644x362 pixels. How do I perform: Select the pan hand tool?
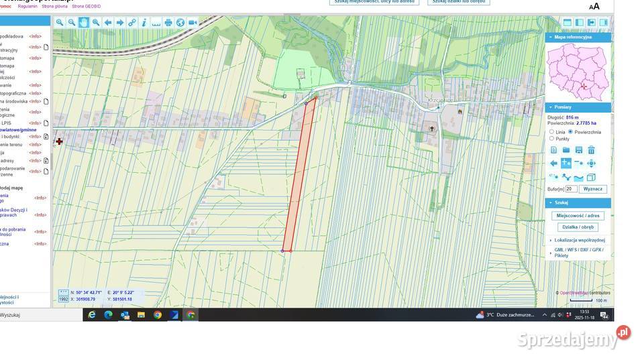(x=84, y=22)
